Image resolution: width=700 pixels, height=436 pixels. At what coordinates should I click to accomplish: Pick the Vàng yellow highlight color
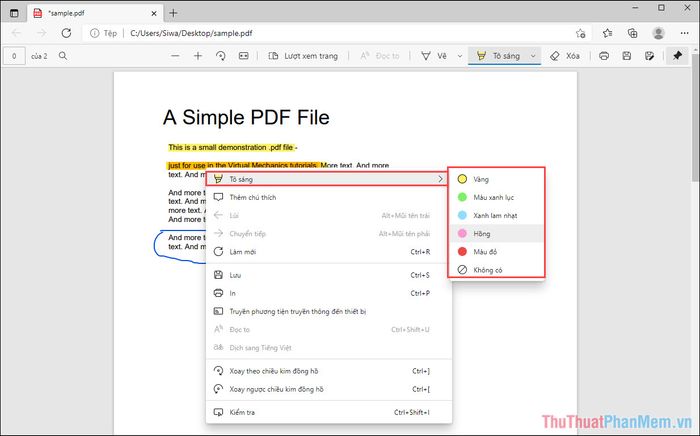pos(496,179)
